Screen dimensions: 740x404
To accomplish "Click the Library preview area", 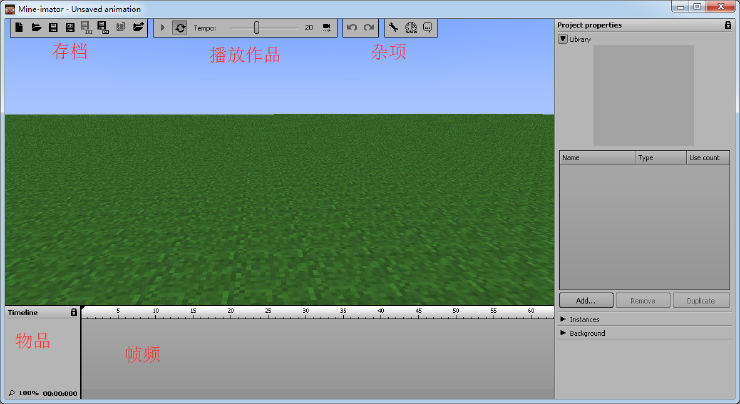I will pos(643,95).
